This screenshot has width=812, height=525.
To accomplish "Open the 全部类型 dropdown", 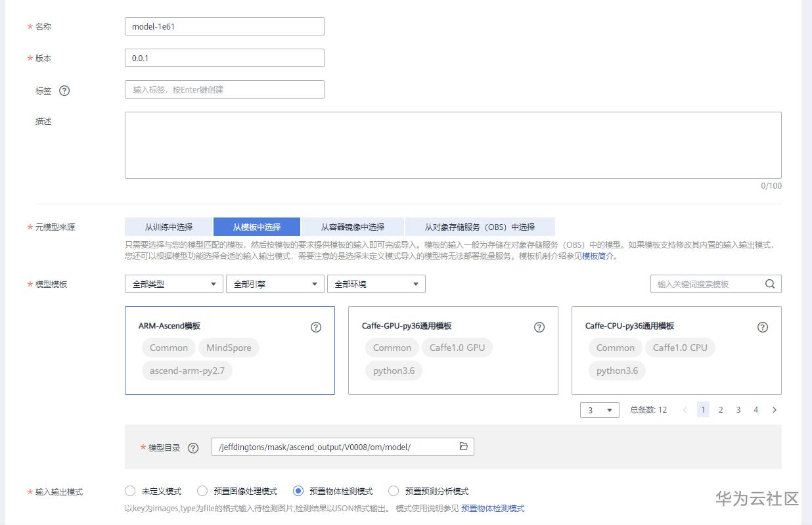I will tap(174, 284).
